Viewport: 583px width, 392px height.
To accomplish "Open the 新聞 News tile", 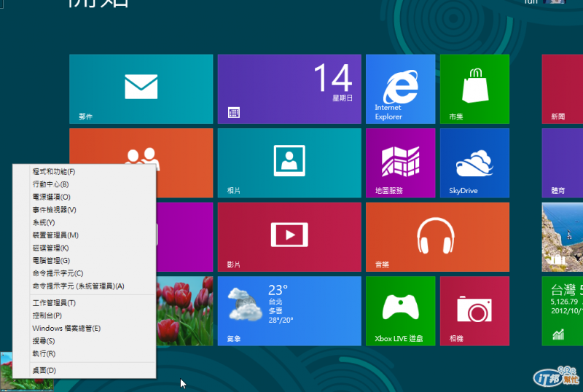I will coord(562,89).
